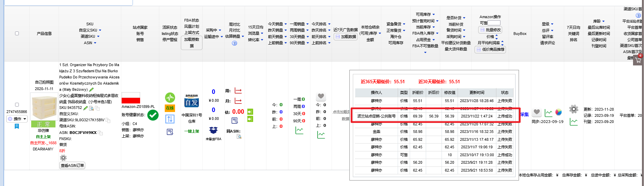The width and height of the screenshot is (644, 186).
Task: Copy the channel SKU 9L0G3217K15BIV
Action: 108,120
